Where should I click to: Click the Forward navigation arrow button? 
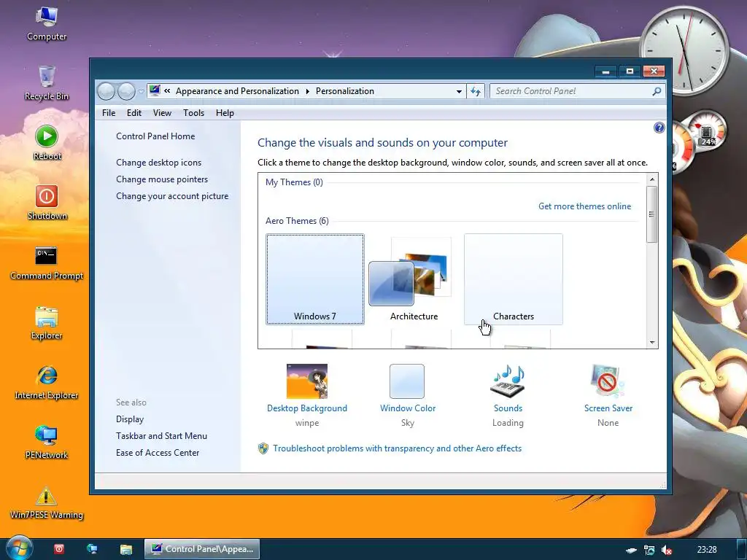tap(126, 91)
